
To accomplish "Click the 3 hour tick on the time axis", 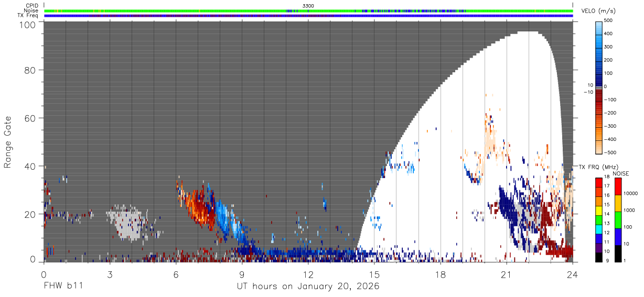I will point(110,274).
